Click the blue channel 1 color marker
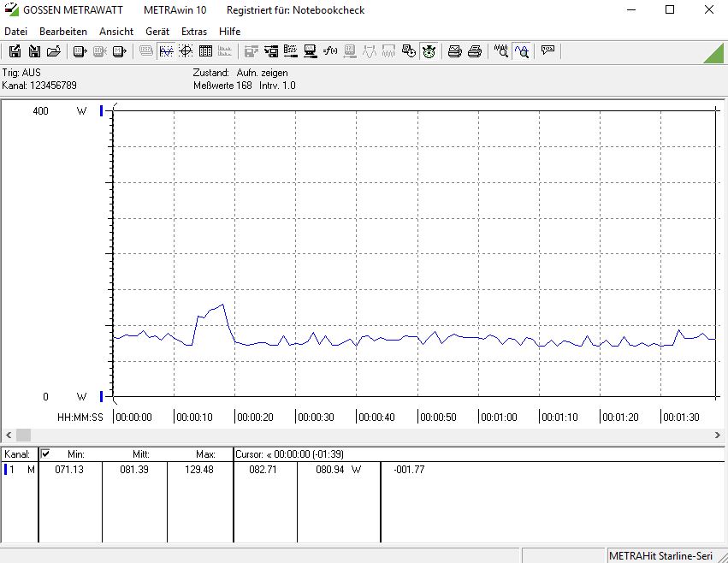The width and height of the screenshot is (728, 563). (x=6, y=470)
